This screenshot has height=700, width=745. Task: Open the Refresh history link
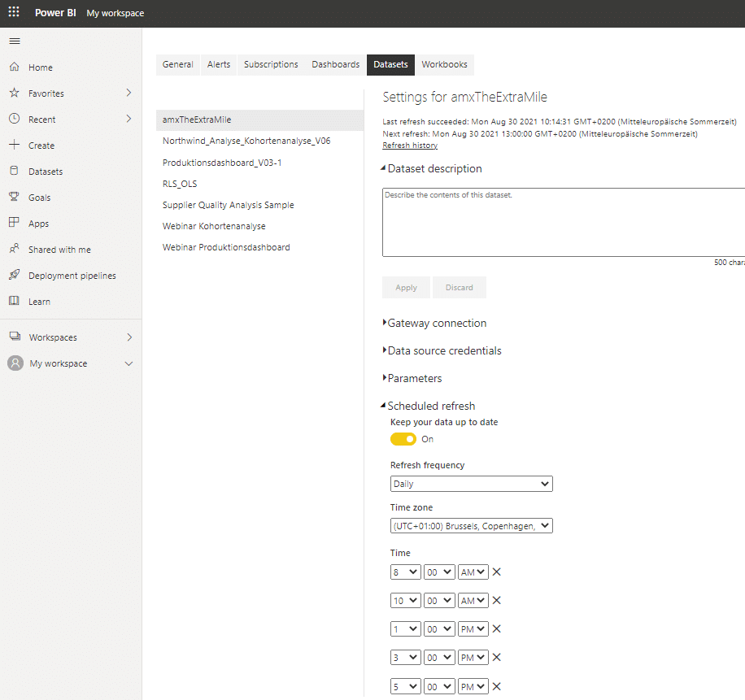coord(410,146)
